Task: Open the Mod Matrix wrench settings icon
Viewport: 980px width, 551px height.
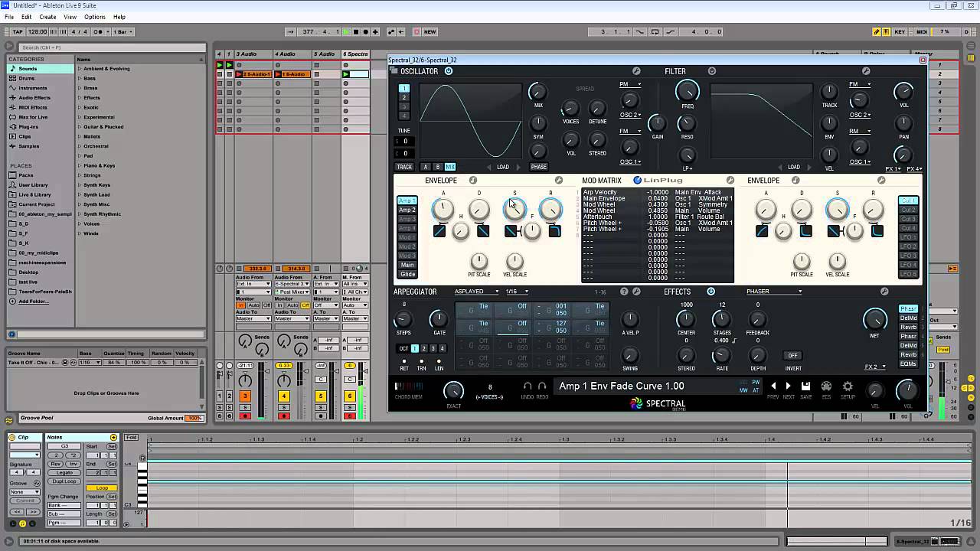Action: click(730, 181)
